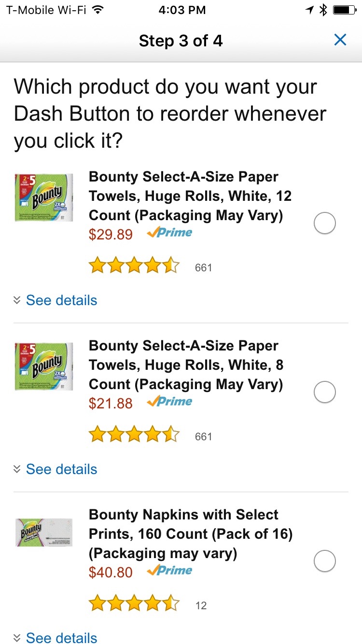Tap the Bounty 12 Count product thumbnail
Viewport: 362px width, 644px height.
click(x=44, y=197)
